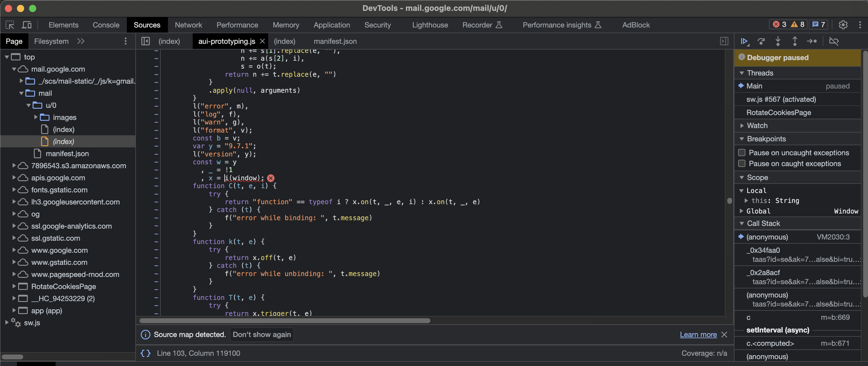This screenshot has height=366, width=868.
Task: Dismiss the source map detected infobar
Action: click(x=724, y=334)
